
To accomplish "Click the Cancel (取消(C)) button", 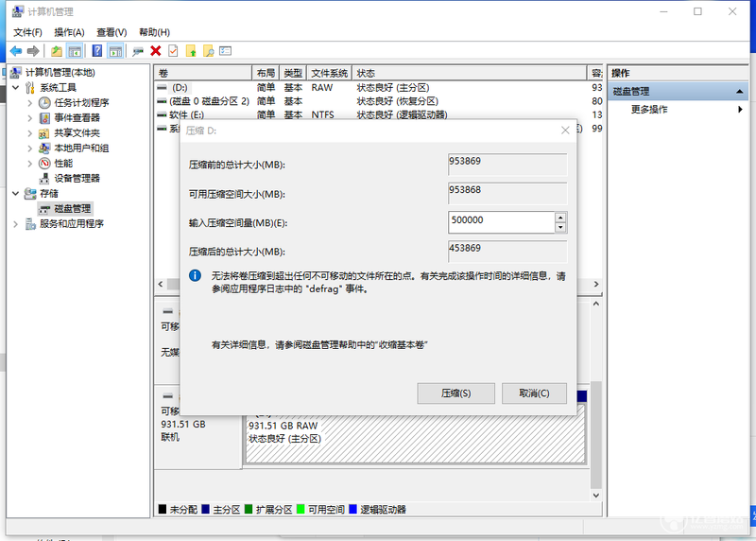I will pyautogui.click(x=534, y=393).
